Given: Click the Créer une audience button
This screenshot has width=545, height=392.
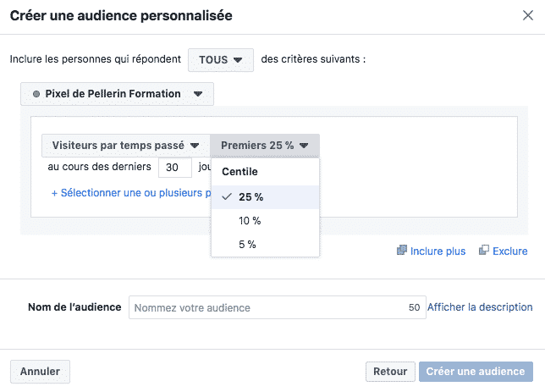Looking at the screenshot, I should tap(476, 371).
